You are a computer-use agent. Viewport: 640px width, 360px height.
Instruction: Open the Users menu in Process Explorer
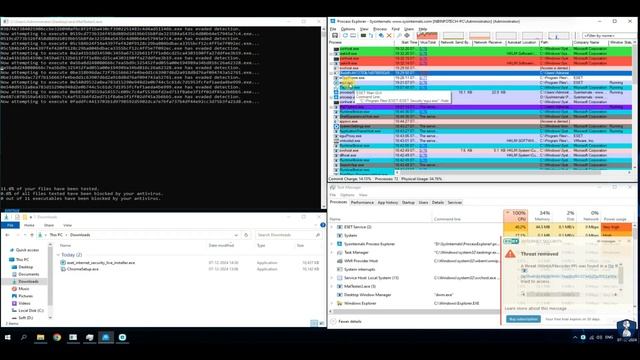tap(409, 29)
